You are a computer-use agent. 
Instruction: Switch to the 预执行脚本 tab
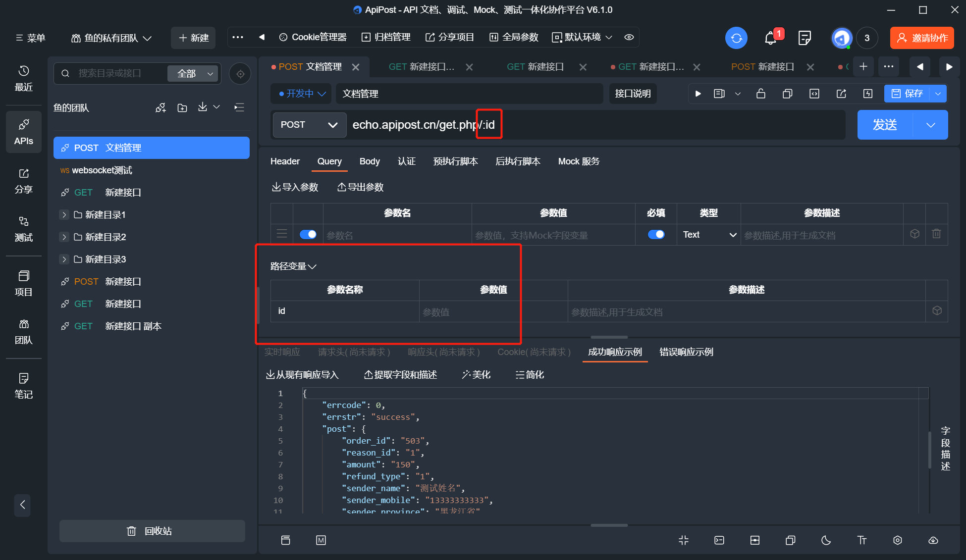(x=456, y=161)
